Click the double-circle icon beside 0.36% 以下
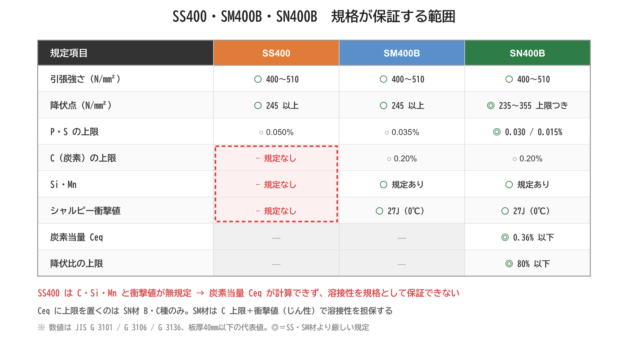 505,237
